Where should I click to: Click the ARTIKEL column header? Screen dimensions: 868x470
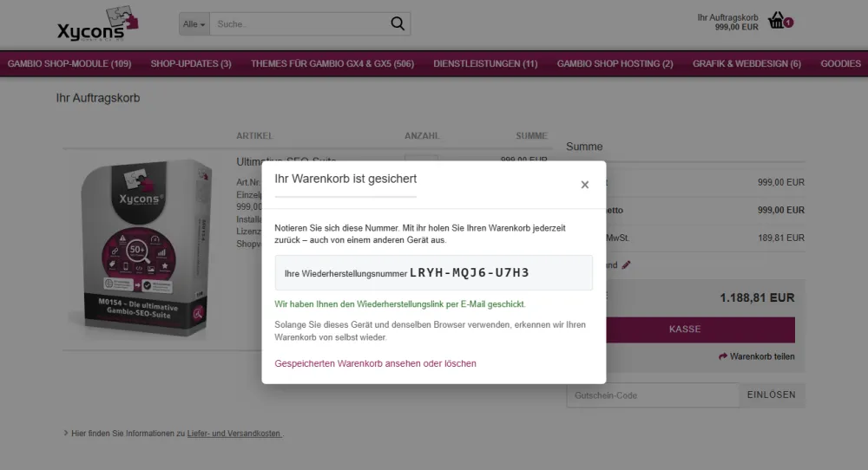pyautogui.click(x=254, y=136)
